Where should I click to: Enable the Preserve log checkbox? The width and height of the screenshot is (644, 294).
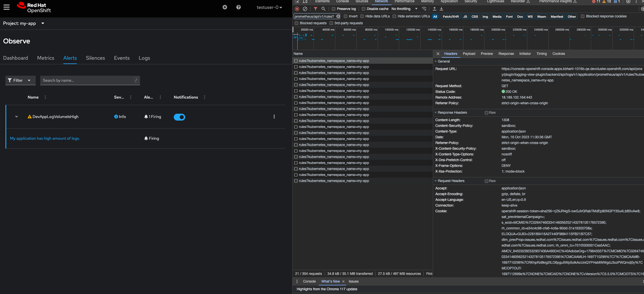click(x=334, y=9)
